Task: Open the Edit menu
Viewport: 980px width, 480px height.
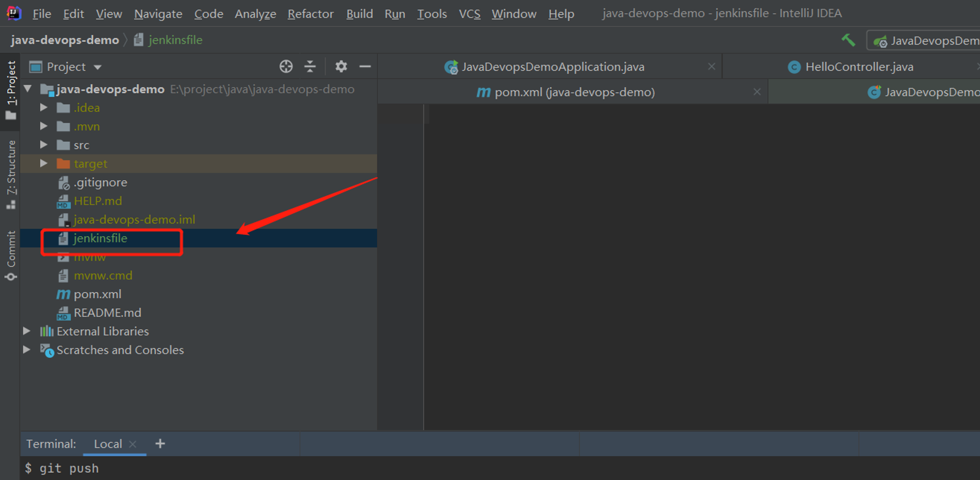Action: (73, 14)
